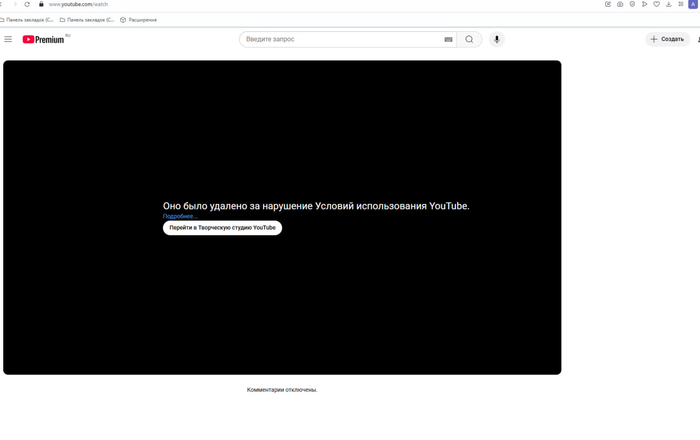Click the Комментарии отключены text
This screenshot has height=440, width=700.
(282, 390)
